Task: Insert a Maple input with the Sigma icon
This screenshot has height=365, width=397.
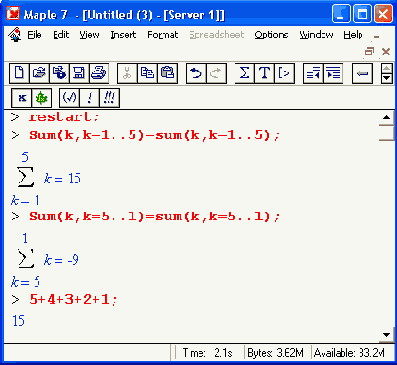Action: click(244, 73)
